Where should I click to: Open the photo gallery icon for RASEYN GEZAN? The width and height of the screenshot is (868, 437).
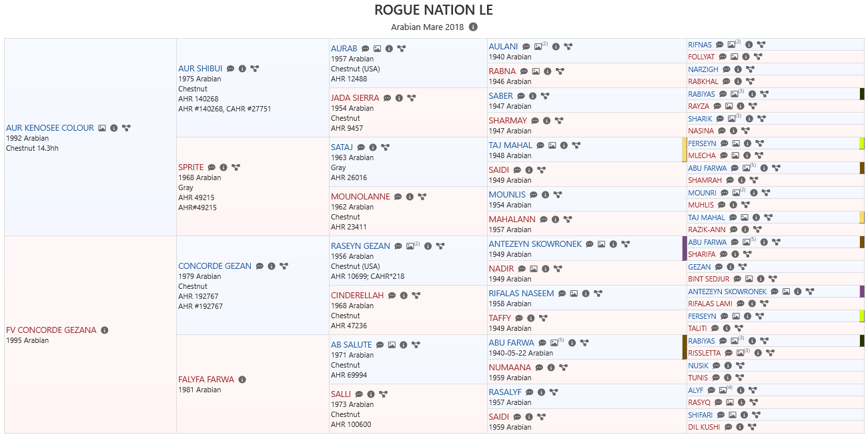tap(412, 246)
